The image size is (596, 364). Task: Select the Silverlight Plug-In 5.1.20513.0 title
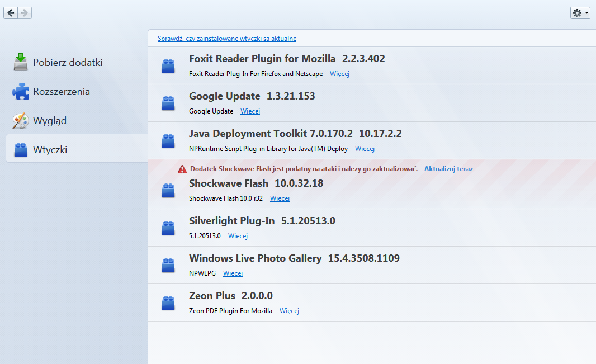[x=262, y=221]
